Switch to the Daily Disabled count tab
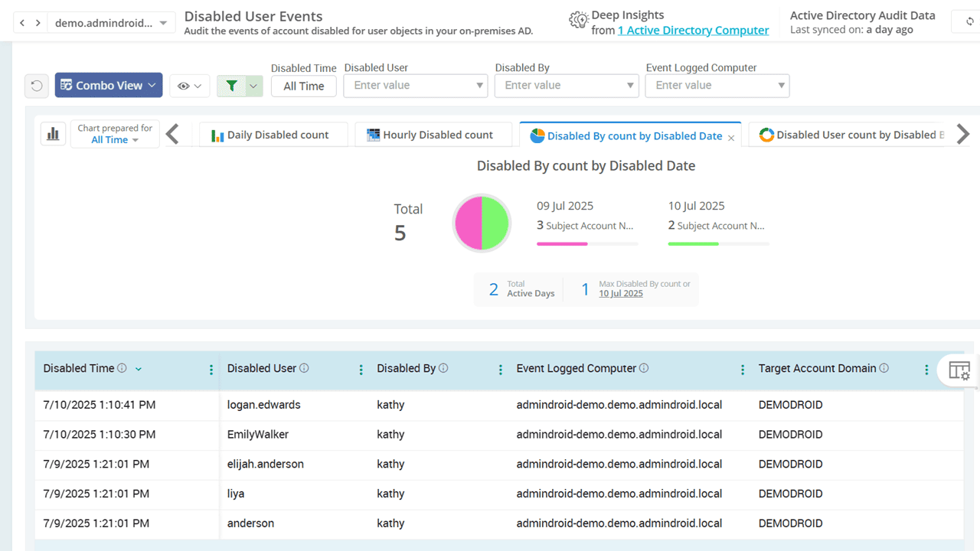 pyautogui.click(x=270, y=135)
